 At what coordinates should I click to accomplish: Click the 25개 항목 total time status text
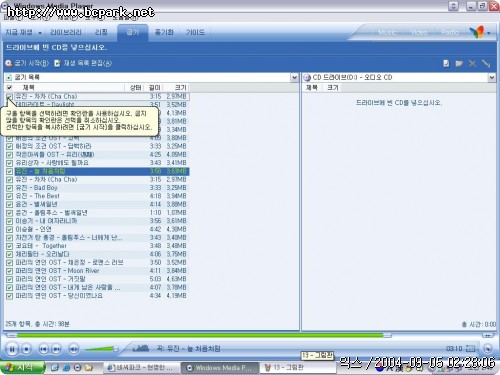(x=37, y=324)
